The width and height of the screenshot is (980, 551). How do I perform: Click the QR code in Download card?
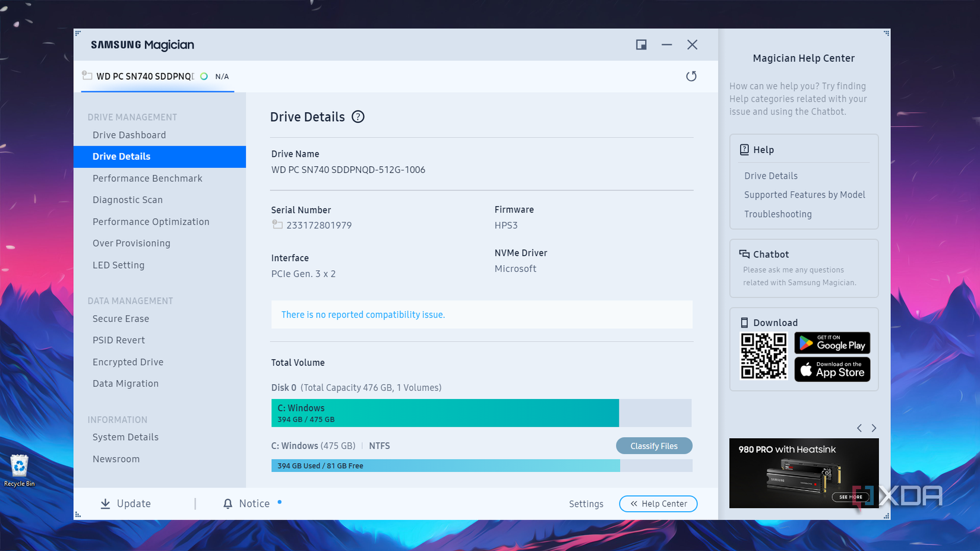[x=764, y=356]
